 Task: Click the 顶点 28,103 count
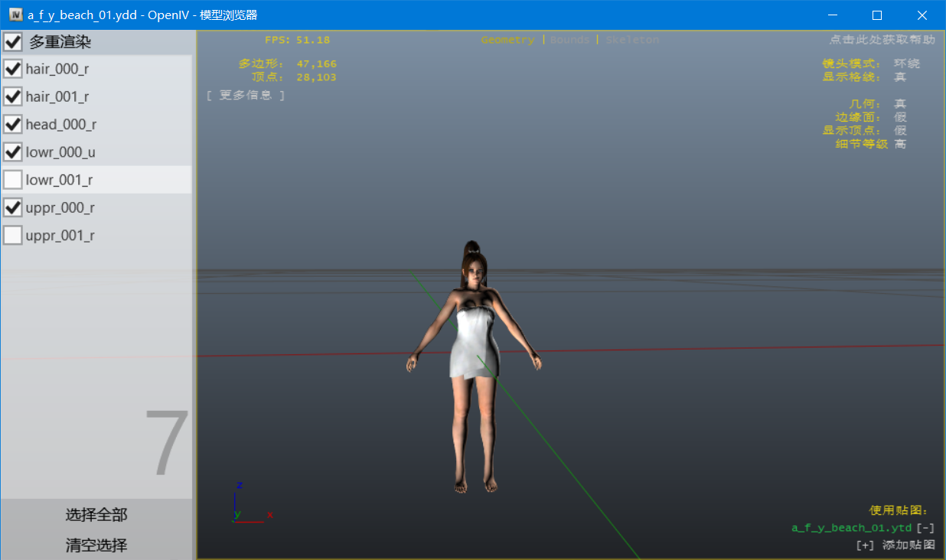point(294,77)
